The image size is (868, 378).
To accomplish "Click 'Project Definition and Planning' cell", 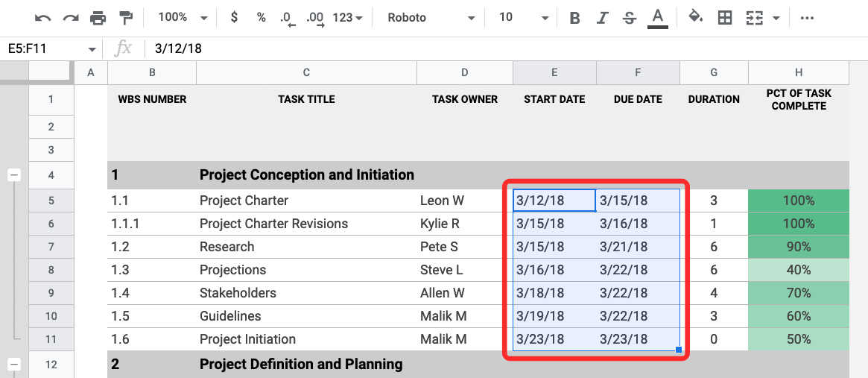I will tap(306, 364).
